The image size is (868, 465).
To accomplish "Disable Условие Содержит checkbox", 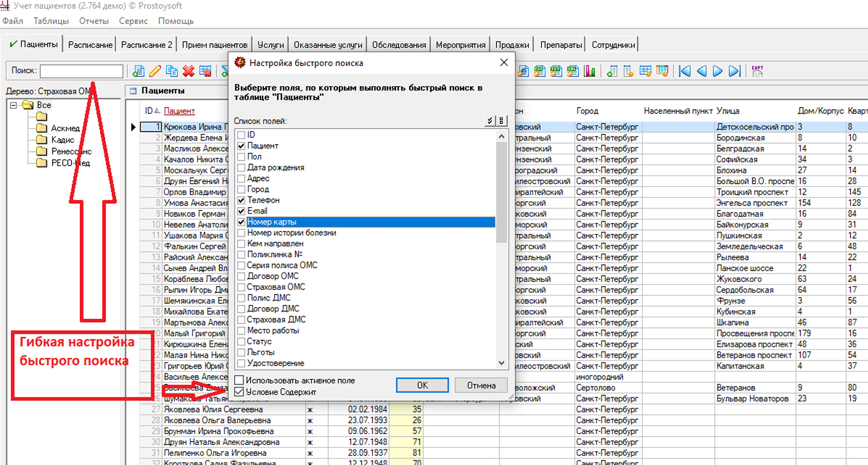I will click(239, 392).
